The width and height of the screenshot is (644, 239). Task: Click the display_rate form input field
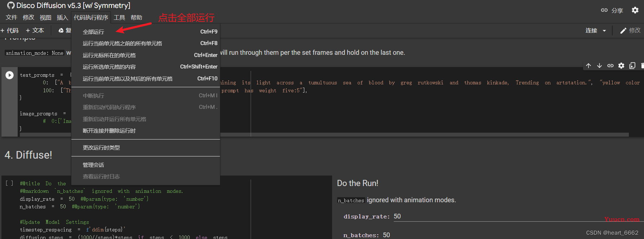(519, 216)
